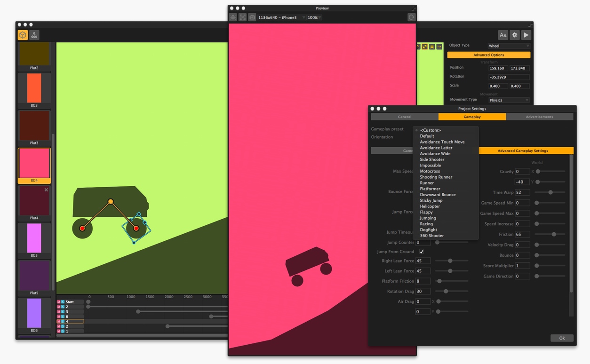
Task: Open the Object Type dropdown showing Wheel
Action: coord(509,46)
